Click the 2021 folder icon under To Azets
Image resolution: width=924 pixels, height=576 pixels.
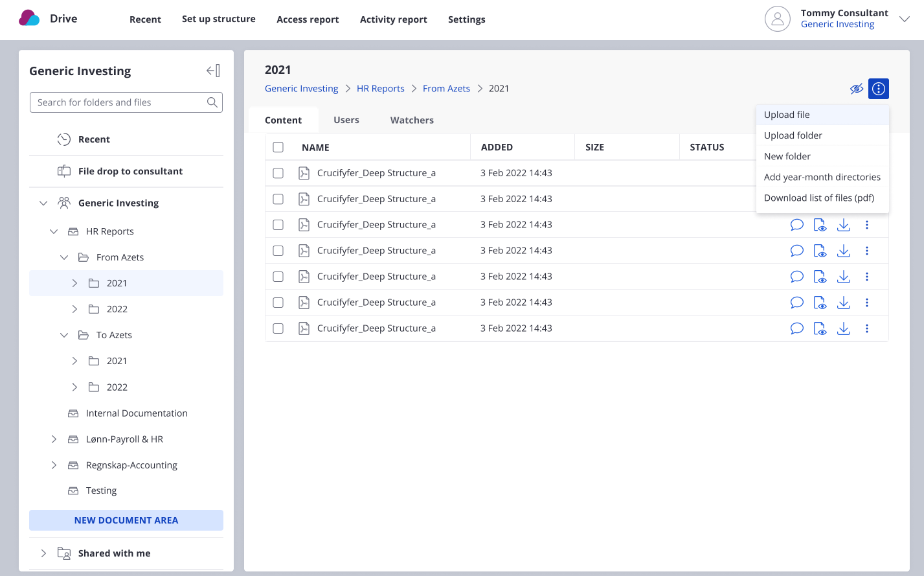click(94, 361)
